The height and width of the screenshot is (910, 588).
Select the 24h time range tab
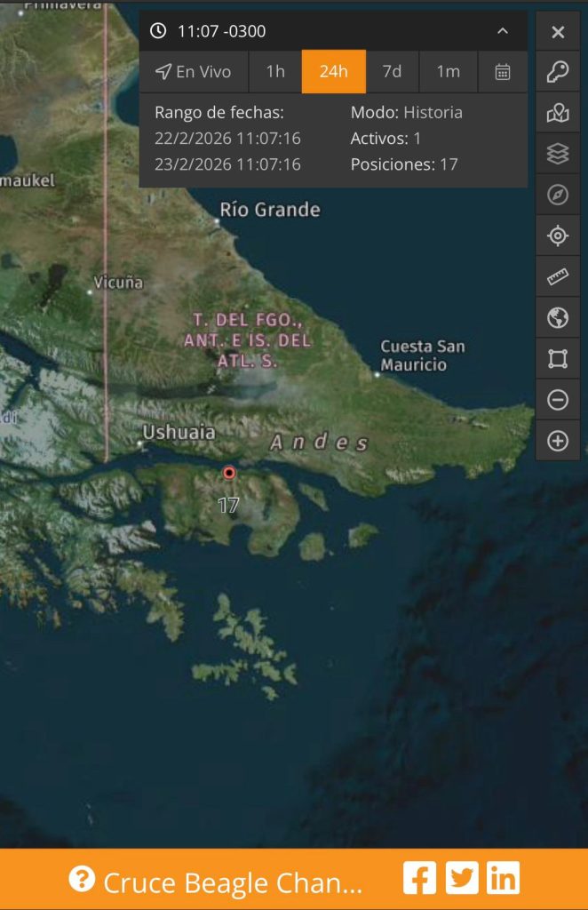(334, 71)
